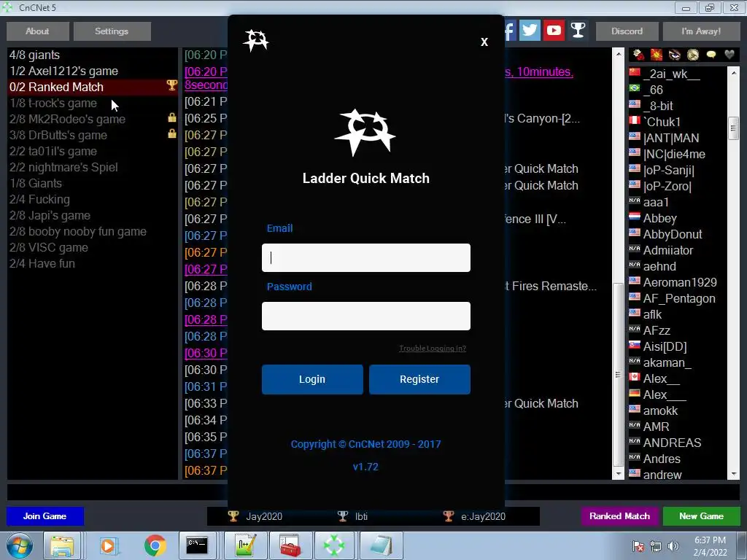Select Japi's game row
Image resolution: width=747 pixels, height=560 pixels.
click(93, 216)
